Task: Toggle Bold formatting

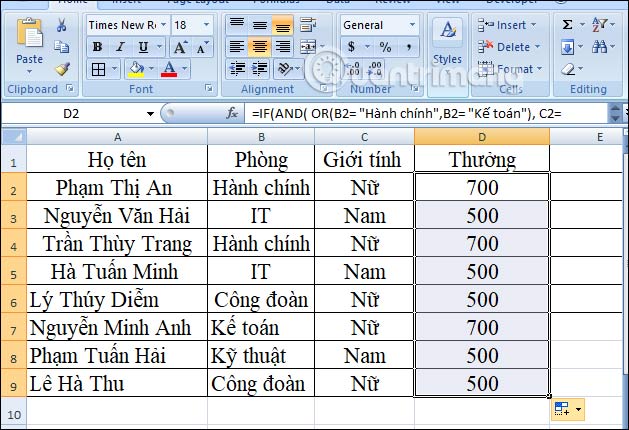Action: pyautogui.click(x=97, y=47)
